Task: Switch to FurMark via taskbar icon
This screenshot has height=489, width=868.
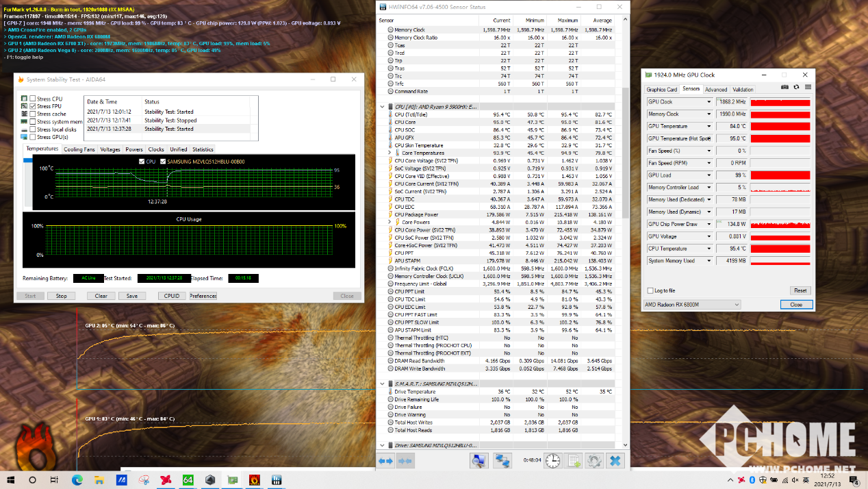Action: tap(254, 480)
